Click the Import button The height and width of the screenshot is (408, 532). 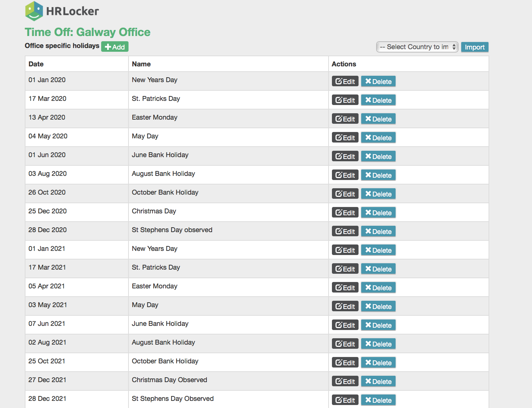475,47
